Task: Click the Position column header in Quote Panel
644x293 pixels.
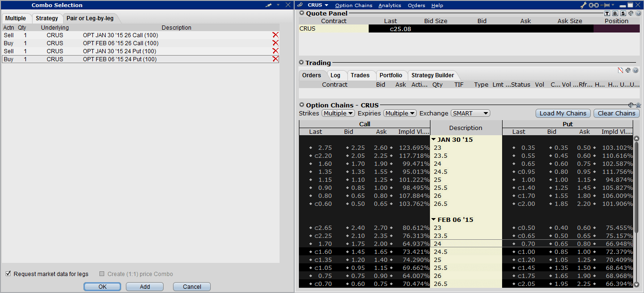Action: [x=617, y=21]
